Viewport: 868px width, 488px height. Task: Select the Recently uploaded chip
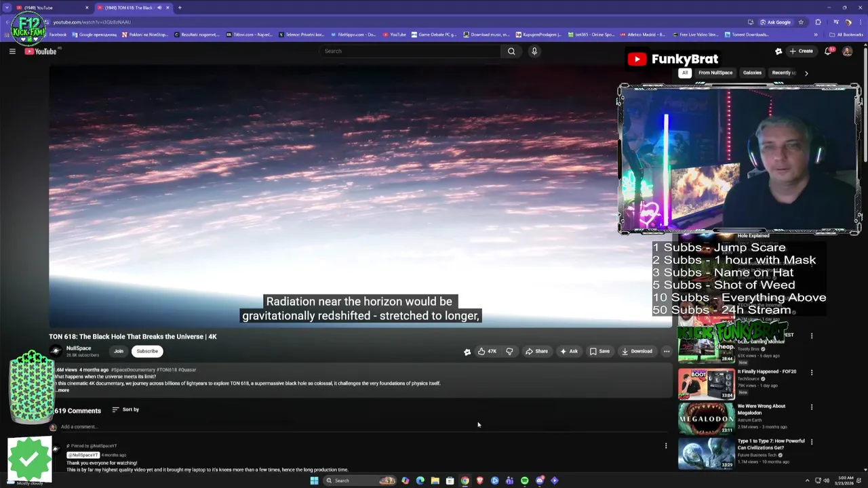(783, 73)
